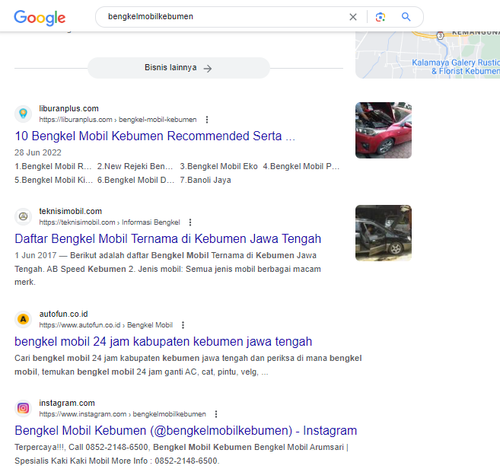Jump to 4.Bengkel Mobil P... sitelink
The image size is (500, 473).
[x=301, y=166]
